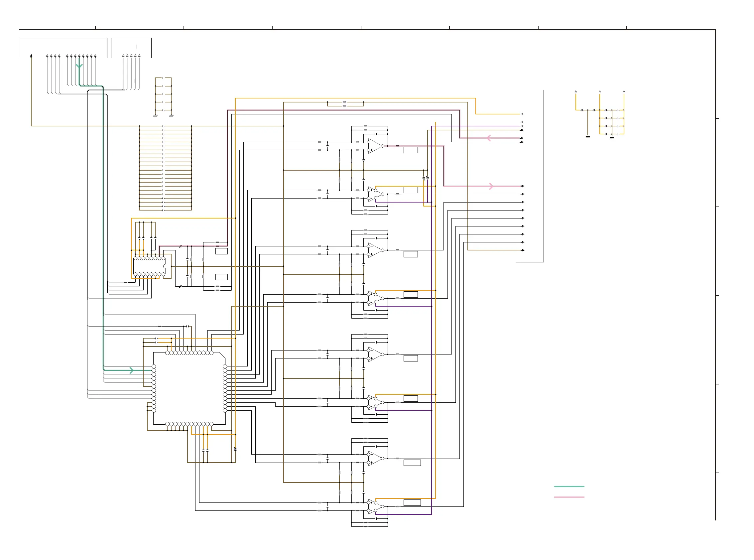Click the teal arrow entering the large IC
This screenshot has height=560, width=754.
point(131,370)
